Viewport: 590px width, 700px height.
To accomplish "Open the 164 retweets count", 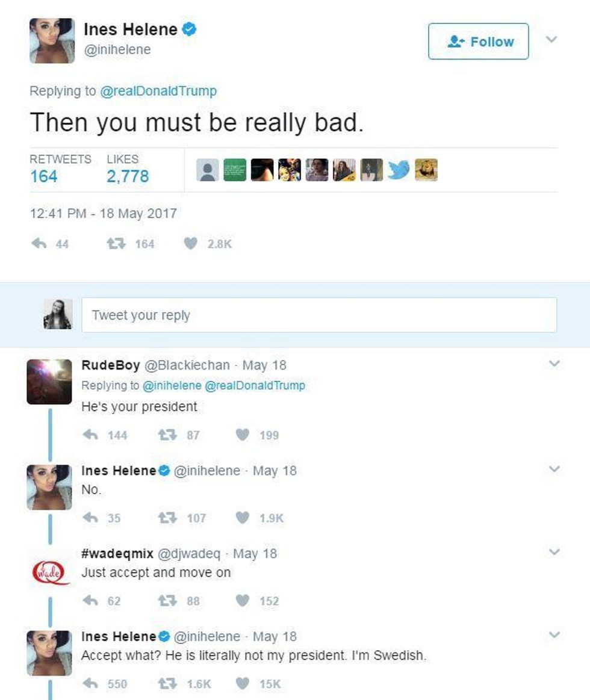I will click(44, 176).
